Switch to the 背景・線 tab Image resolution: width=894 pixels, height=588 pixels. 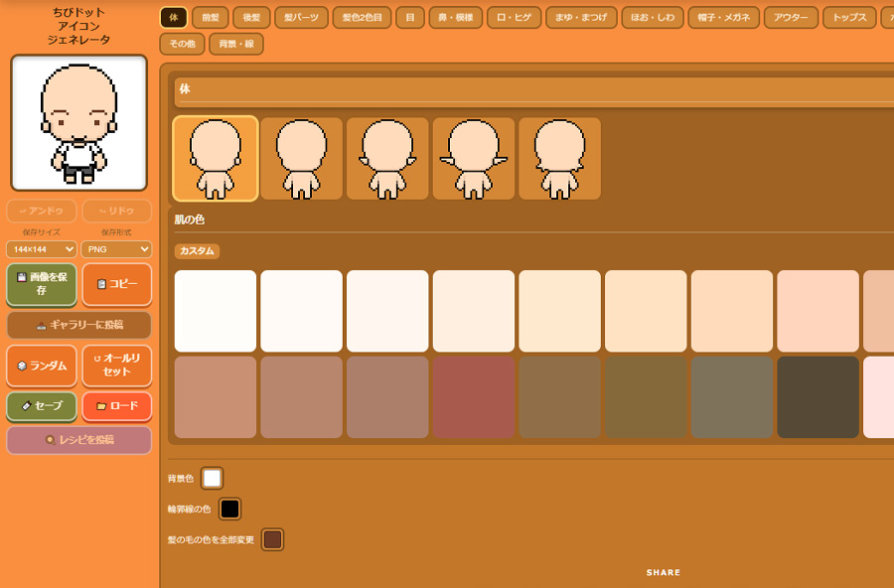coord(236,44)
